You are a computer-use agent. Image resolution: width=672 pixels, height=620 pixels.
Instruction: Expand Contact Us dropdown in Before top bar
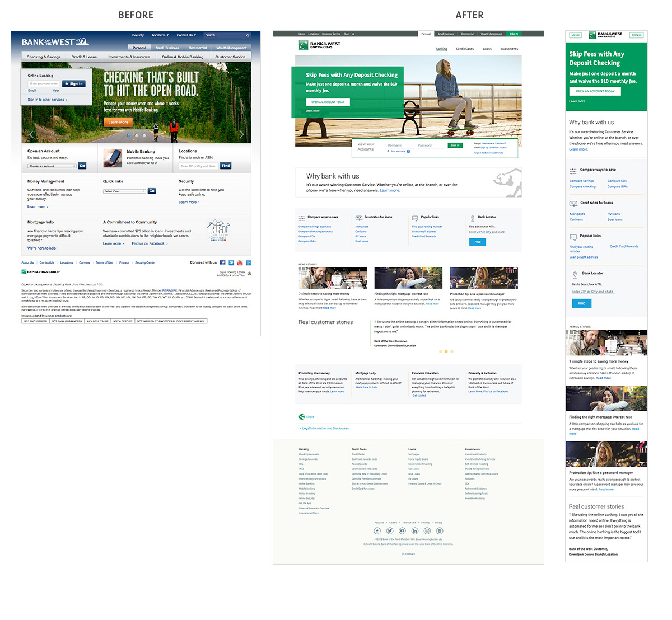click(186, 35)
